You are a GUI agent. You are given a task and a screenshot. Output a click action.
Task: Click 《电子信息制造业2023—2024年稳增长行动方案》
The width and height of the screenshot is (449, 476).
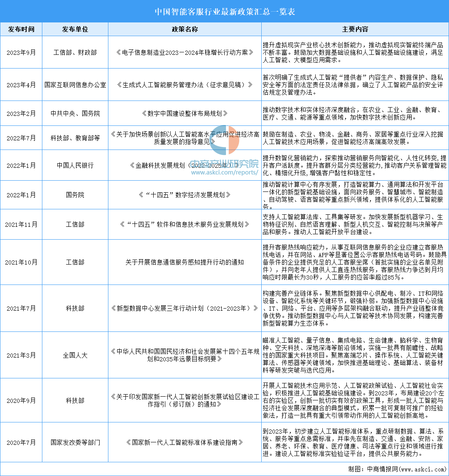184,52
